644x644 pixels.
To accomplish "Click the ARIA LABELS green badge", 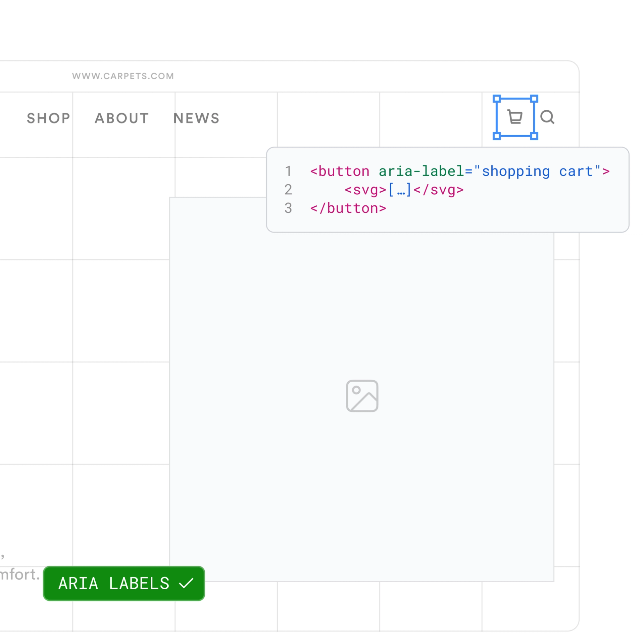I will tap(124, 584).
